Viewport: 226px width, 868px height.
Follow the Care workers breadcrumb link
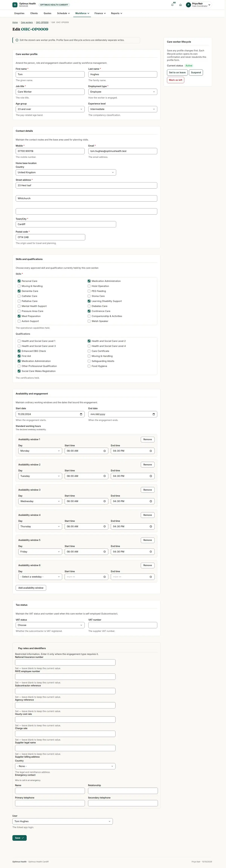pyautogui.click(x=27, y=23)
